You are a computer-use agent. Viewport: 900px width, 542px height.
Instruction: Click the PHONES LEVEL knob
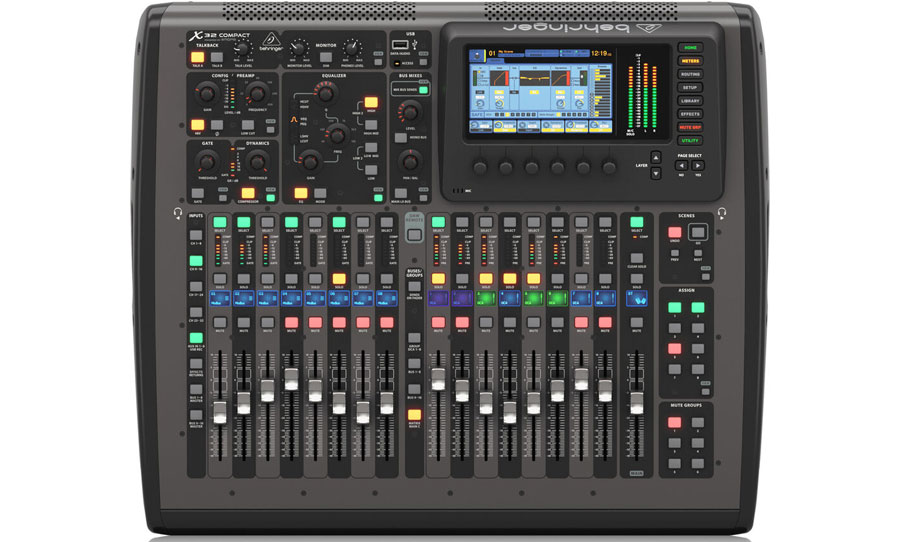[352, 49]
